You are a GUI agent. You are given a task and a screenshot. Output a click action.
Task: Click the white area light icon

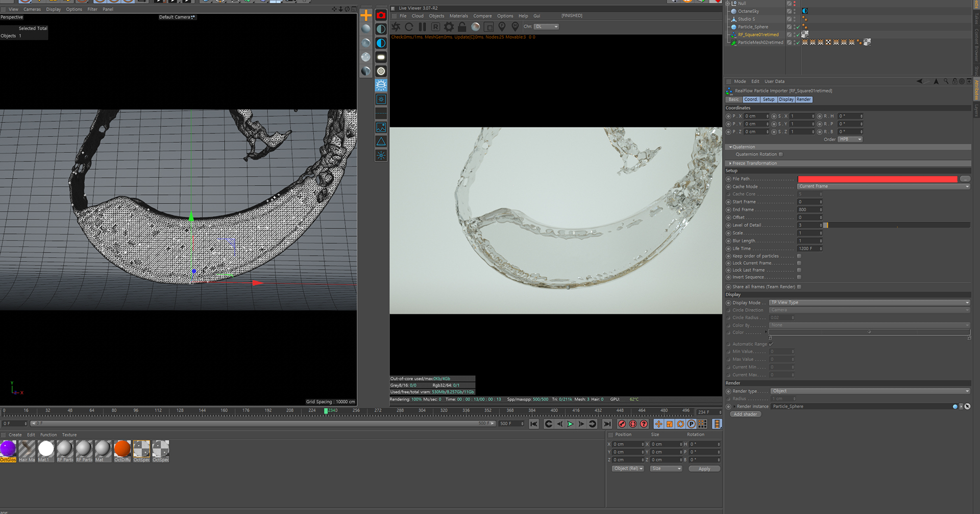click(381, 57)
